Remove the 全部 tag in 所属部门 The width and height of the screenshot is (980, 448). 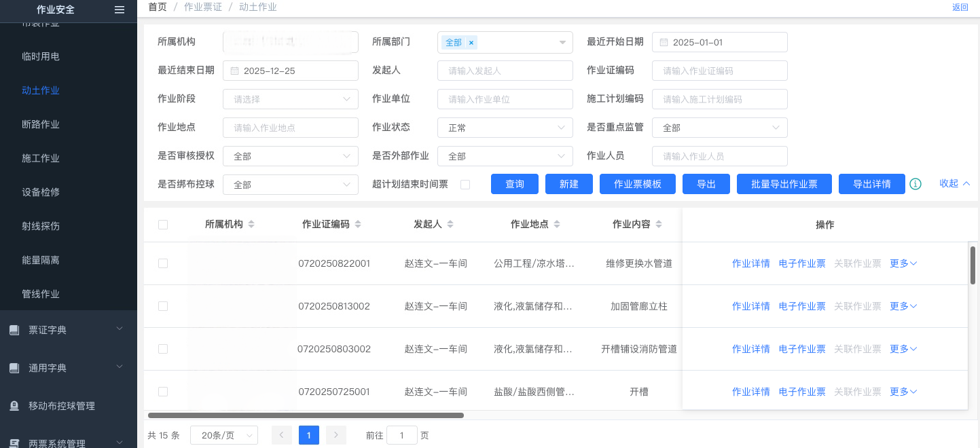click(x=471, y=43)
